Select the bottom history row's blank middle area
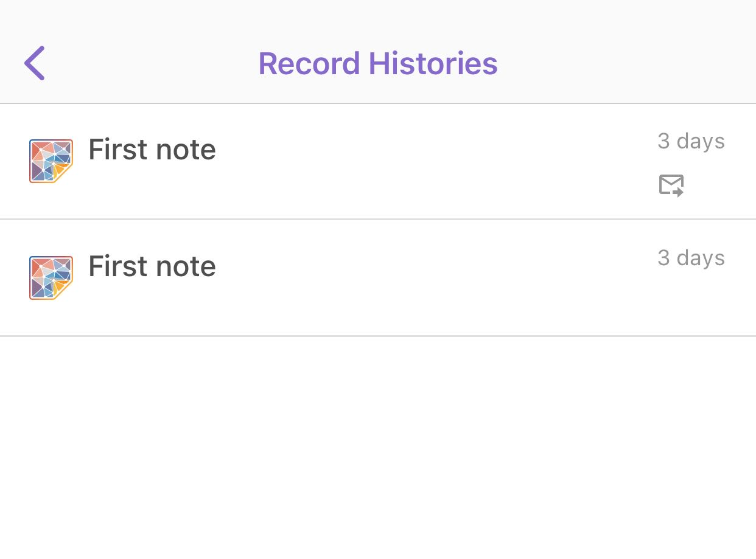The width and height of the screenshot is (756, 559). [x=426, y=278]
